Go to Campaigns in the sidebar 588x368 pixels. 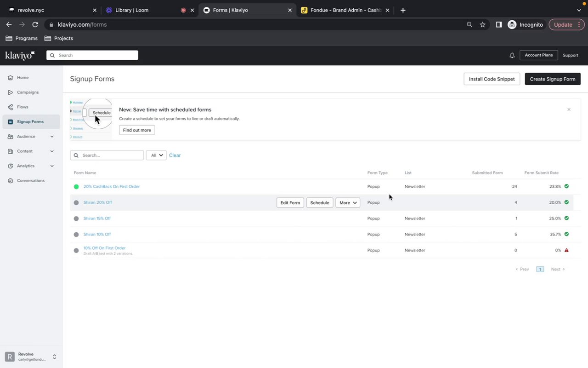coord(28,92)
